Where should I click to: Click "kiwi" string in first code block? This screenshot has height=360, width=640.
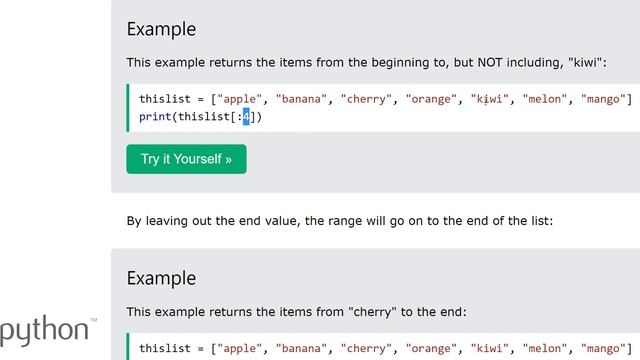coord(489,99)
